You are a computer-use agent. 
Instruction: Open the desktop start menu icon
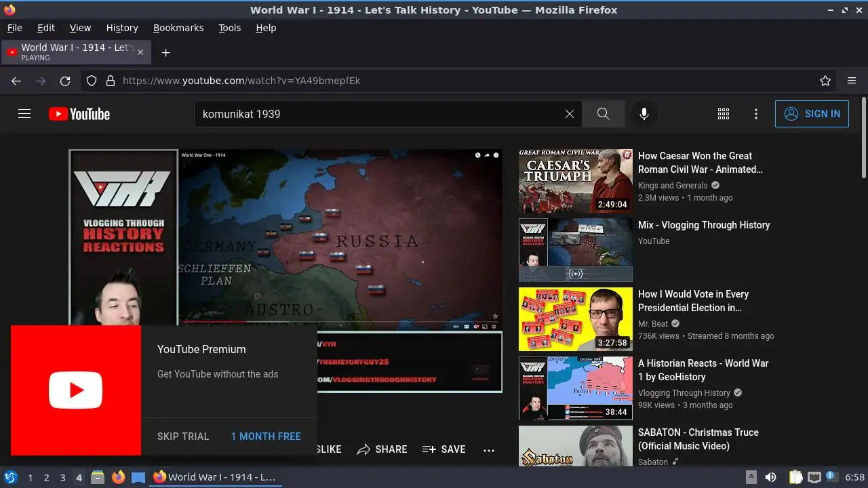coord(10,477)
